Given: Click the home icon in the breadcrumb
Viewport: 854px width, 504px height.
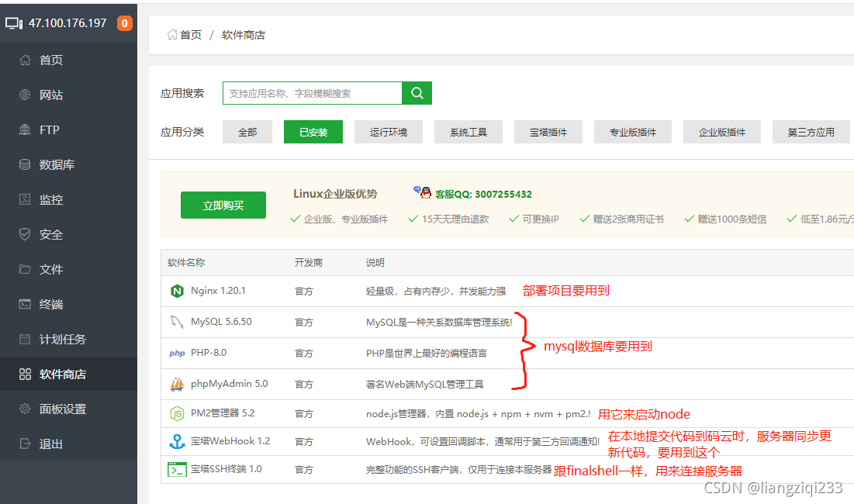Looking at the screenshot, I should [x=172, y=34].
